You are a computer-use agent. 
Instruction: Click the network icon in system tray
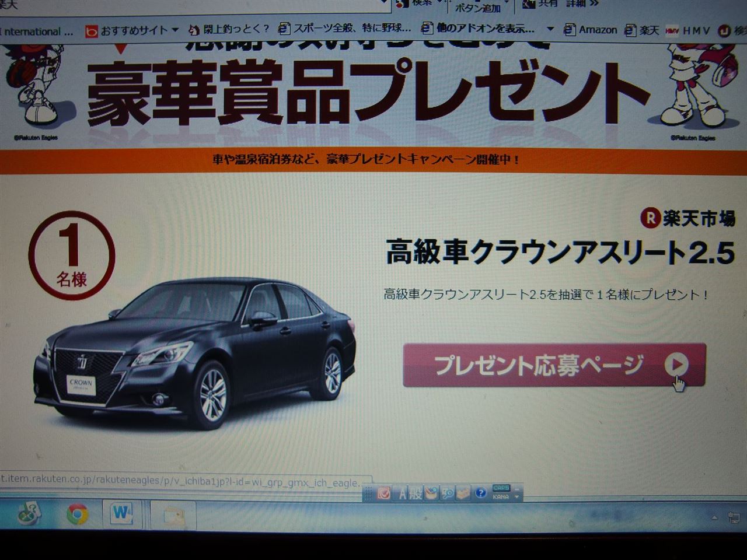coord(735,517)
